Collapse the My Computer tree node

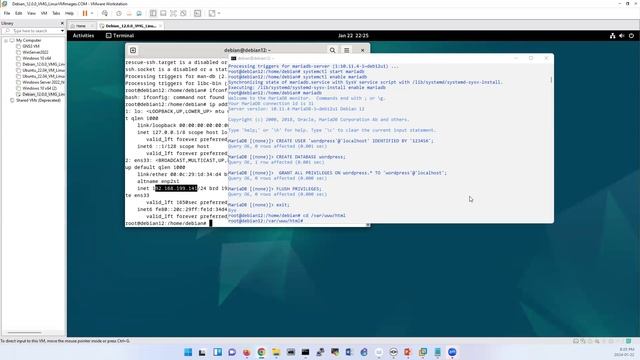6,40
